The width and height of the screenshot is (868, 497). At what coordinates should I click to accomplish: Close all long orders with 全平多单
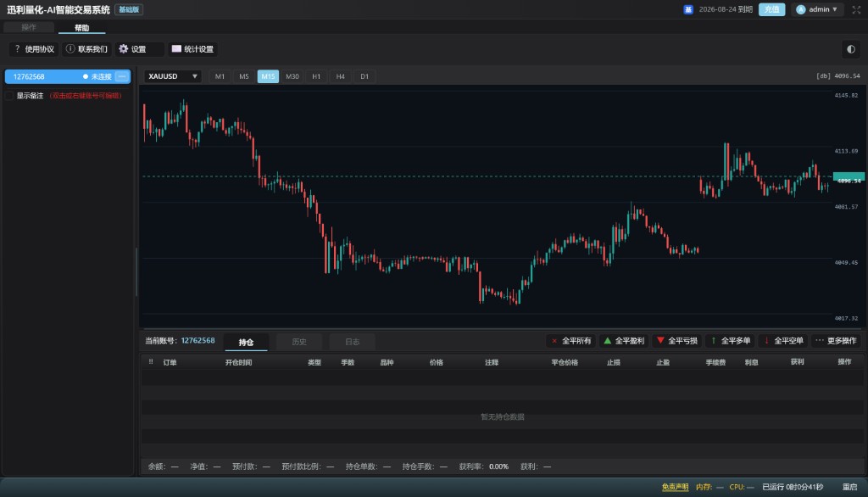(730, 341)
